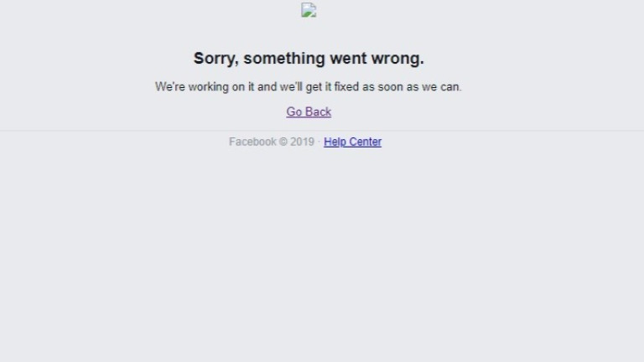The width and height of the screenshot is (644, 362).
Task: Click the word 'fixed' in the message
Action: [x=346, y=87]
